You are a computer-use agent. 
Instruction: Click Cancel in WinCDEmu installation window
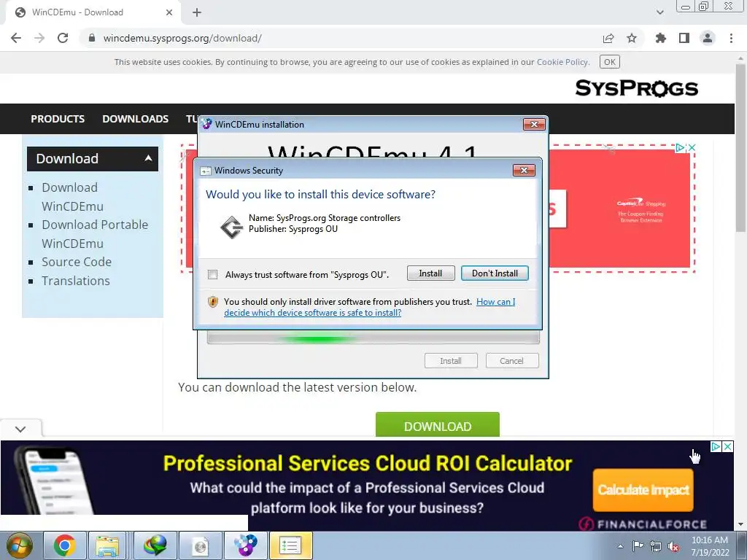[512, 361]
